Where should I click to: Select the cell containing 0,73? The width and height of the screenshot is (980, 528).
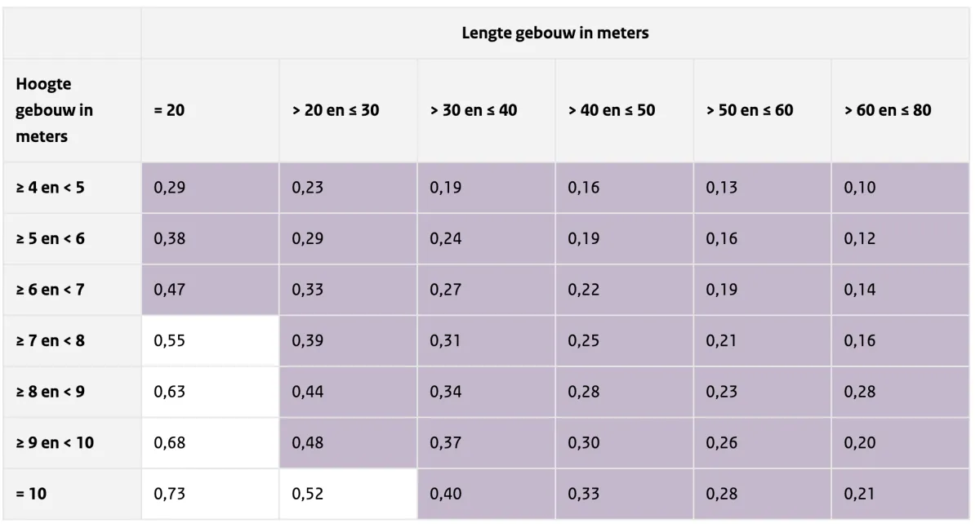pyautogui.click(x=170, y=494)
